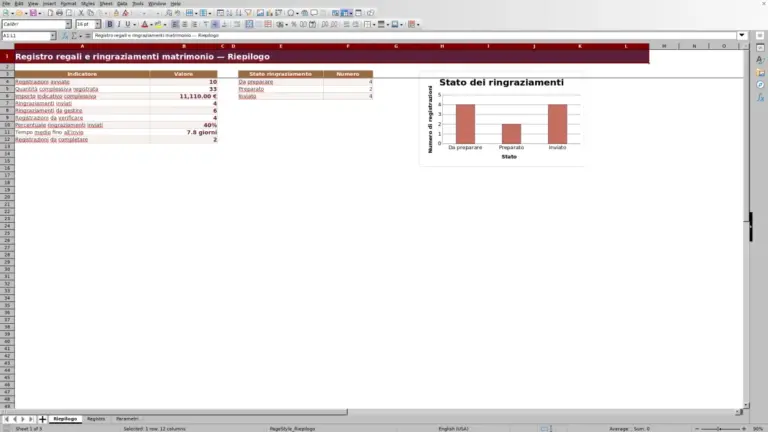Switch to the Parametri sheet tab
The height and width of the screenshot is (432, 768).
[x=127, y=419]
